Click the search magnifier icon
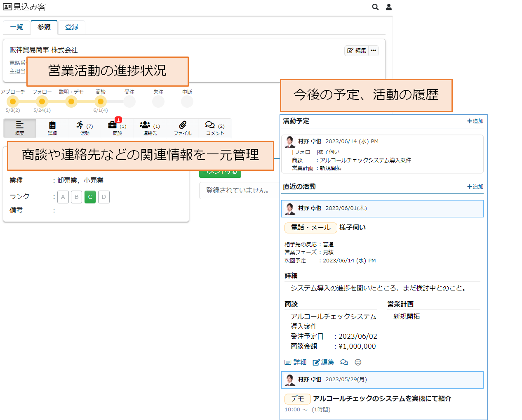This screenshot has height=420, width=522. (375, 7)
